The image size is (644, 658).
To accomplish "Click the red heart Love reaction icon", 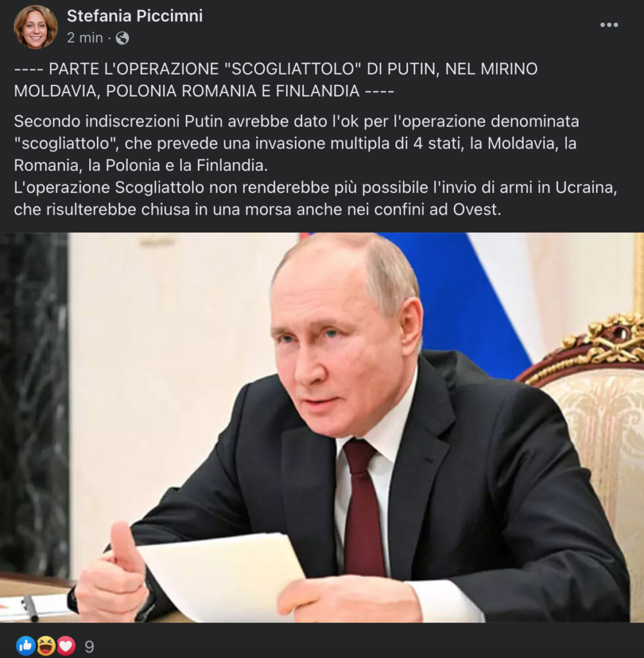I will click(x=66, y=645).
